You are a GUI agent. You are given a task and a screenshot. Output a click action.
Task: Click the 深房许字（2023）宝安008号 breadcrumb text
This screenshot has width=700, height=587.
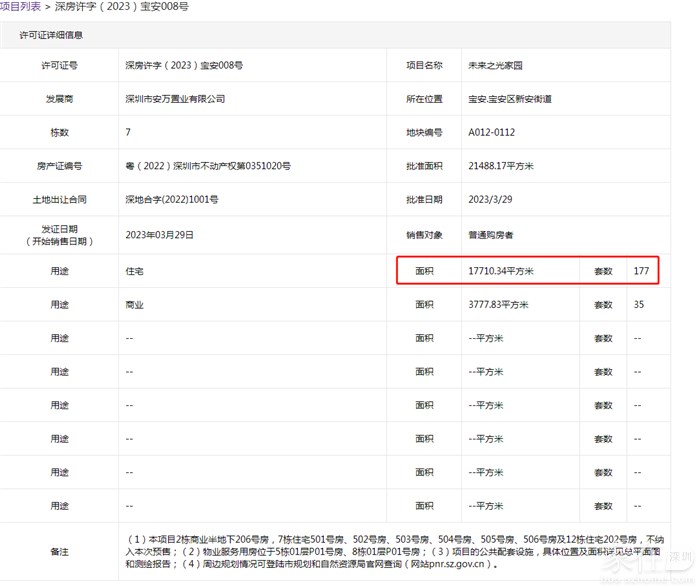123,7
